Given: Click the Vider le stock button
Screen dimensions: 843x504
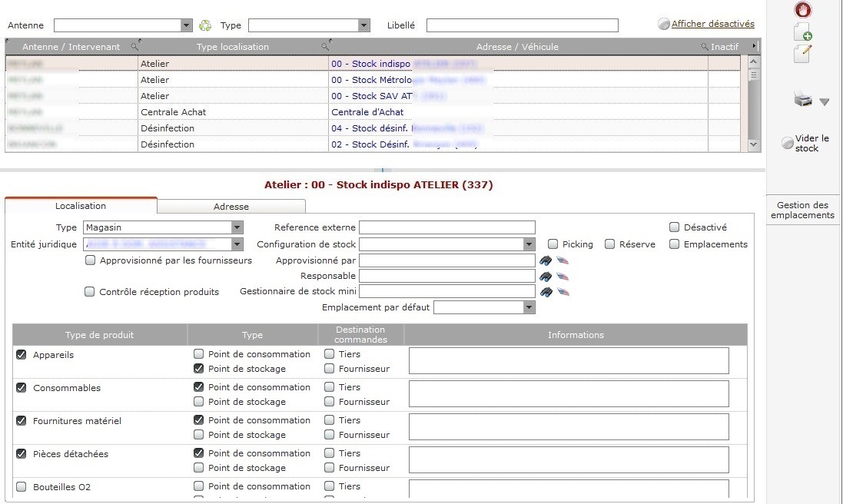Looking at the screenshot, I should pos(805,143).
